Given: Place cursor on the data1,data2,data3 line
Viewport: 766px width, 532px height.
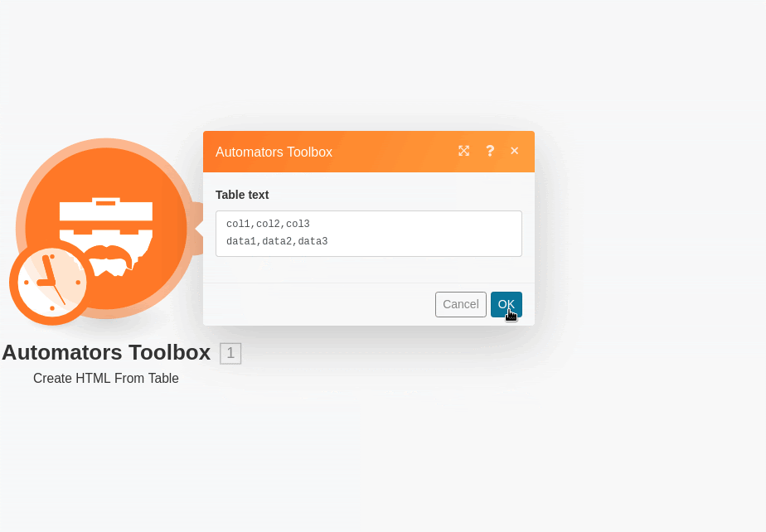Looking at the screenshot, I should 277,242.
